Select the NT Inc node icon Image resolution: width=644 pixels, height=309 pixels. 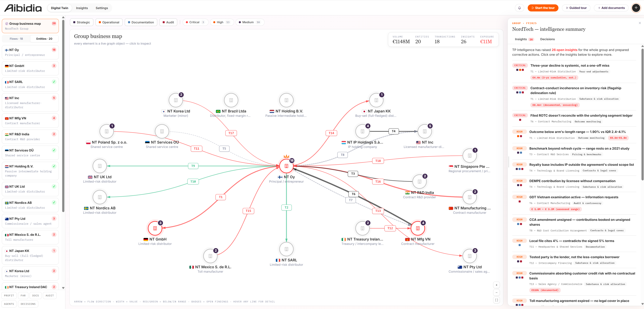[x=425, y=131]
